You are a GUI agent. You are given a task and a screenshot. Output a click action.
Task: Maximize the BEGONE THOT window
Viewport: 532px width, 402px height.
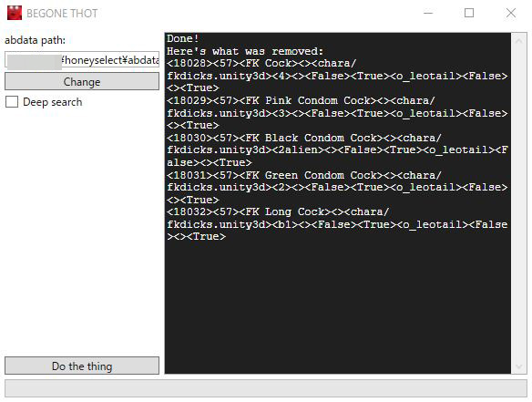point(469,13)
